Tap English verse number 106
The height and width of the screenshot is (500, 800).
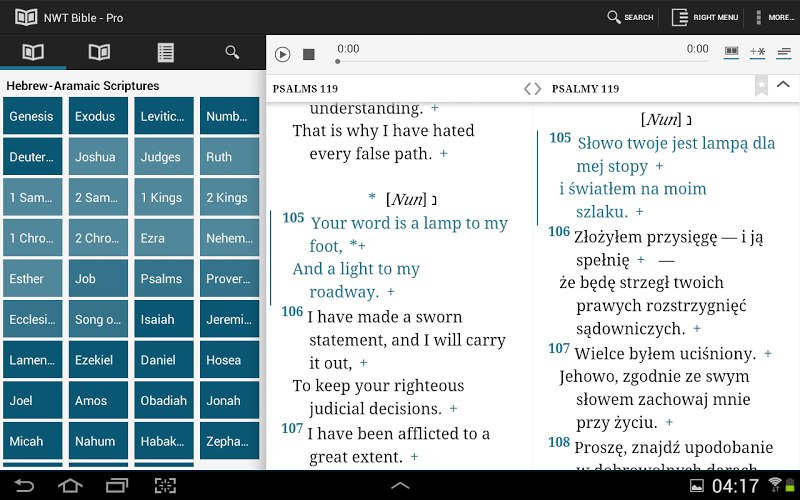click(x=292, y=311)
